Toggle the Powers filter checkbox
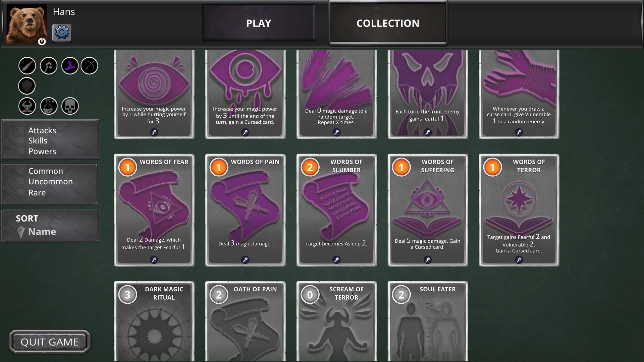 [x=21, y=152]
